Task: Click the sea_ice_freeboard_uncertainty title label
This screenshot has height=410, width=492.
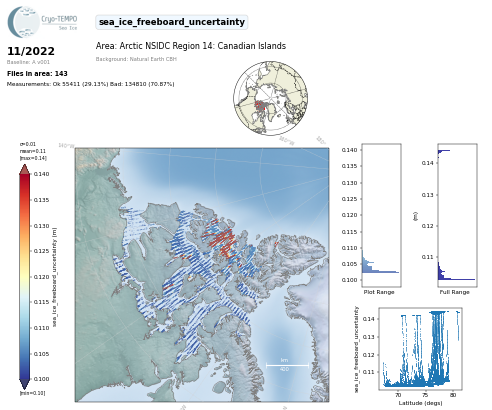Action: click(172, 22)
